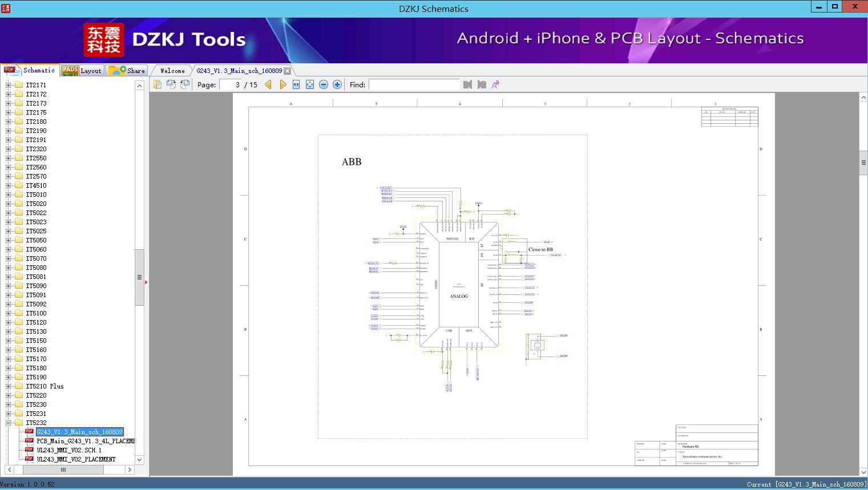Viewport: 868px width, 490px height.
Task: Expand the IT5230 folder
Action: [x=8, y=404]
